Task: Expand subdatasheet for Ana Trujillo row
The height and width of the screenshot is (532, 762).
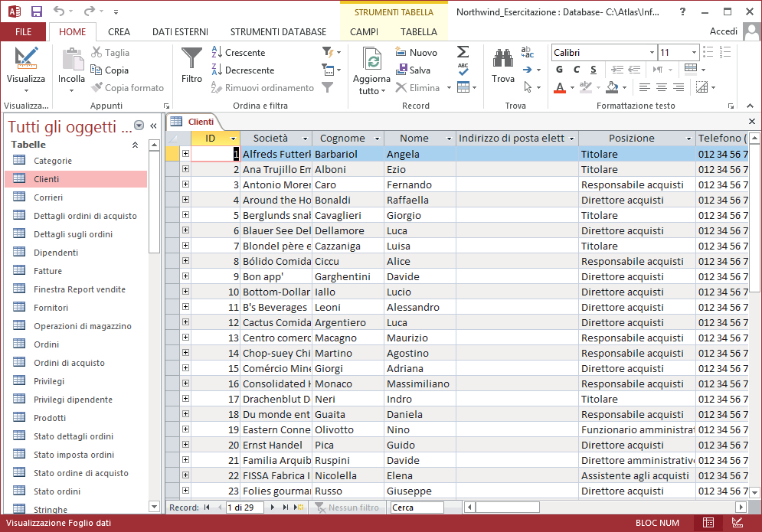Action: point(185,169)
